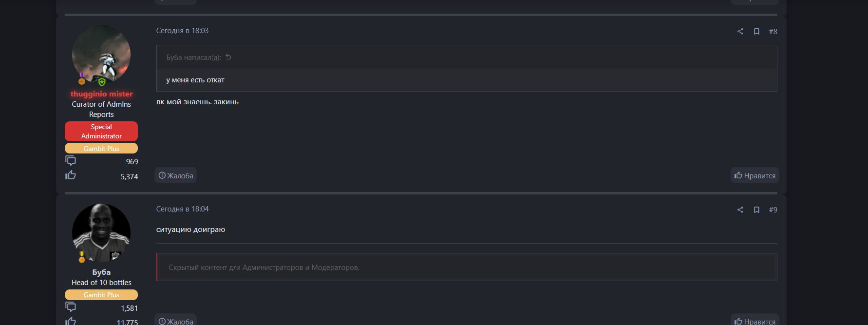This screenshot has height=325, width=868.
Task: Like post #9 with Нравится
Action: (x=755, y=321)
